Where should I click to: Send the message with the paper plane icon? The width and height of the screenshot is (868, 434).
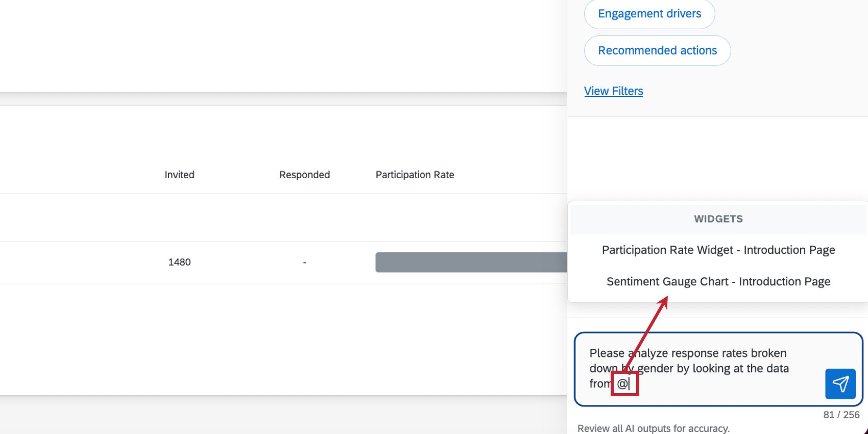coord(840,384)
